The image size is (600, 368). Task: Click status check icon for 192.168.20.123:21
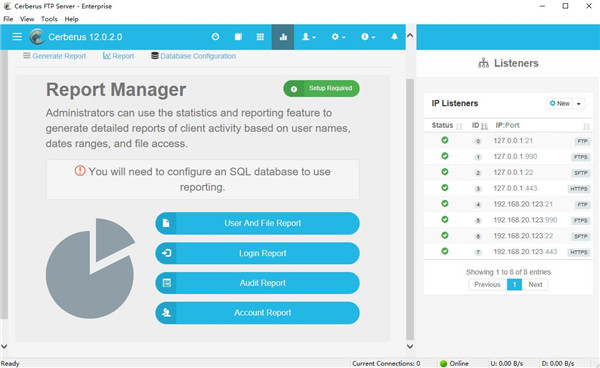[x=445, y=204]
